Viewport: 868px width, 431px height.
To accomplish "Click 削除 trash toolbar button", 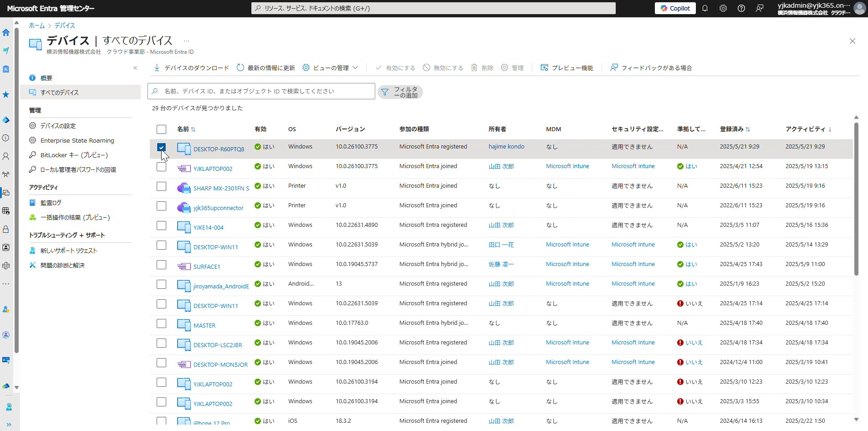I will [482, 68].
